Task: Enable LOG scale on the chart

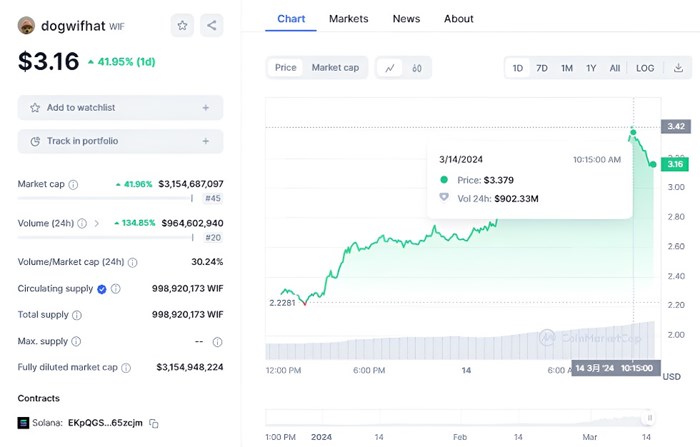Action: pos(645,68)
